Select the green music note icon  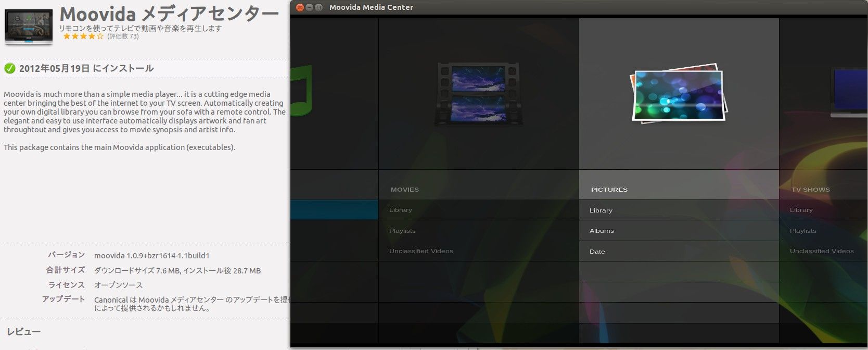click(301, 91)
